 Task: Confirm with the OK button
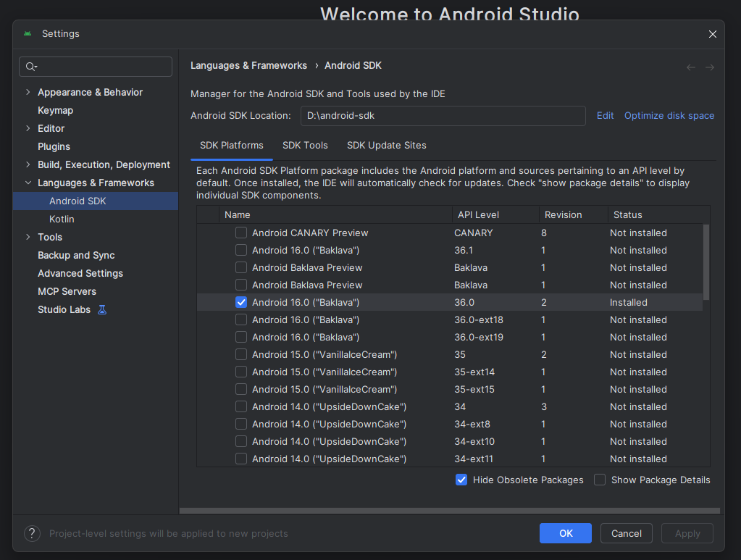[566, 533]
